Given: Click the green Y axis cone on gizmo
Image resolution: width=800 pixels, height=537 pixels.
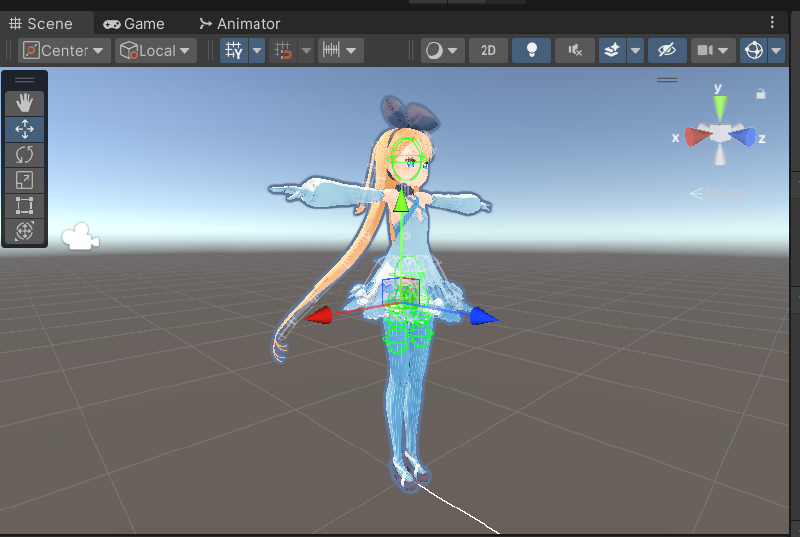Looking at the screenshot, I should coord(719,103).
